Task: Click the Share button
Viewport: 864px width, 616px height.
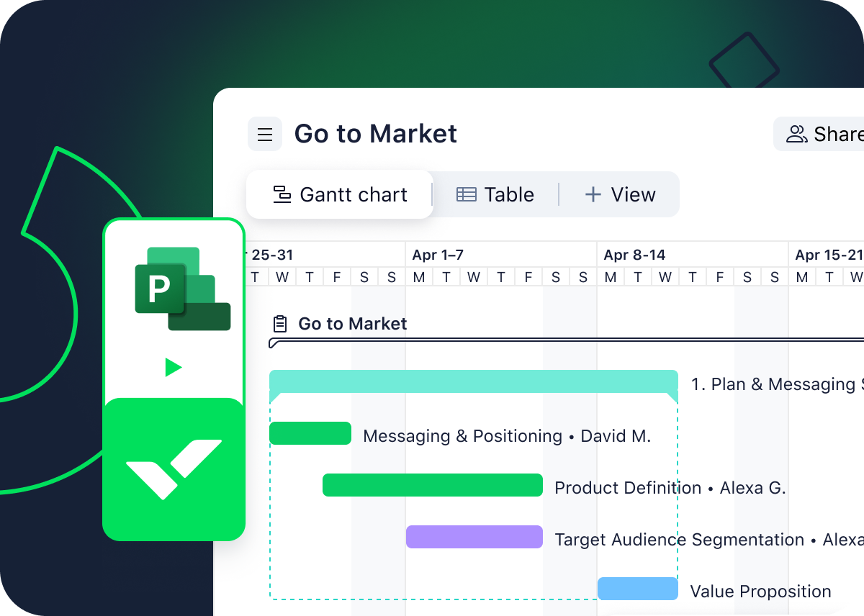Action: click(x=819, y=134)
